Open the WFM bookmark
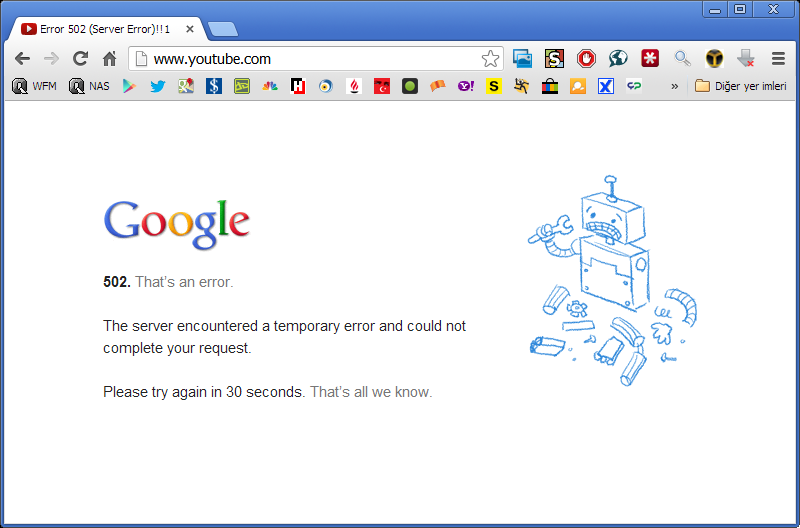The height and width of the screenshot is (528, 800). 34,86
